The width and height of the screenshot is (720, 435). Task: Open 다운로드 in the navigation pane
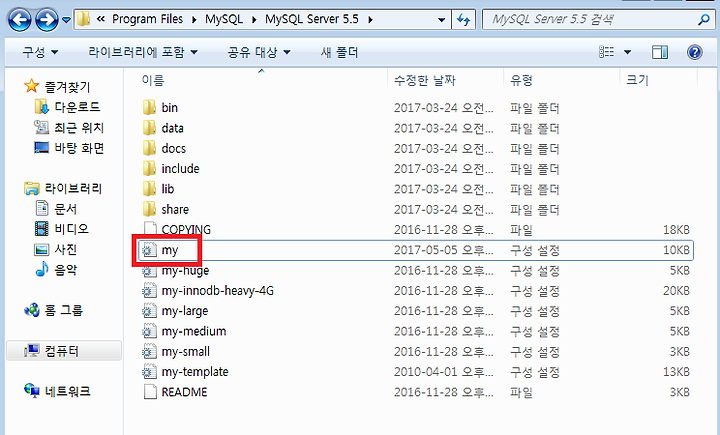[x=77, y=107]
